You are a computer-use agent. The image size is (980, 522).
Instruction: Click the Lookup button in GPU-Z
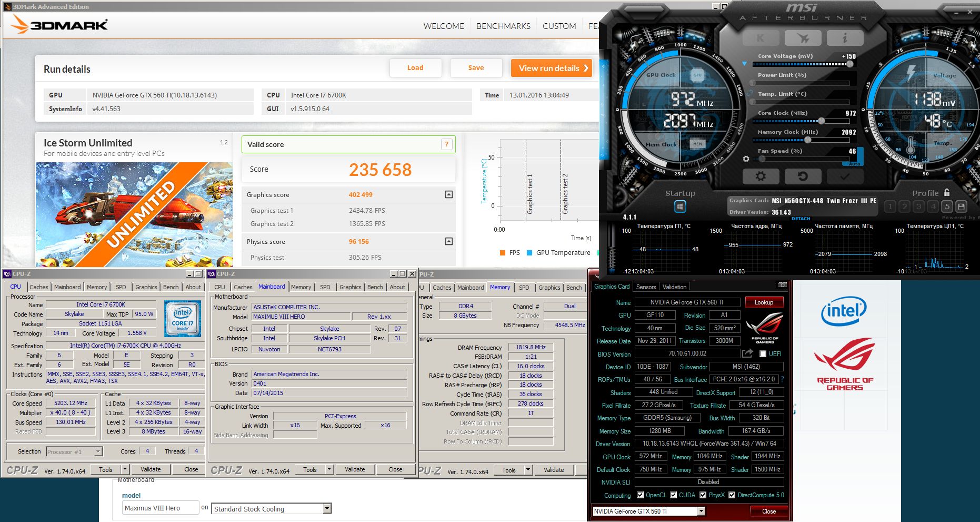coord(764,302)
